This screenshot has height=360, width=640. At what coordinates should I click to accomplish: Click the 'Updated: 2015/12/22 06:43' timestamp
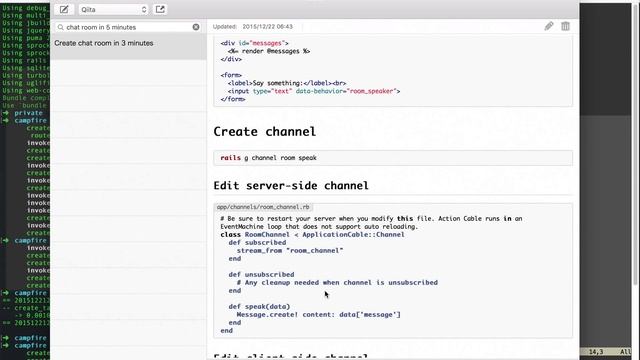(x=253, y=27)
